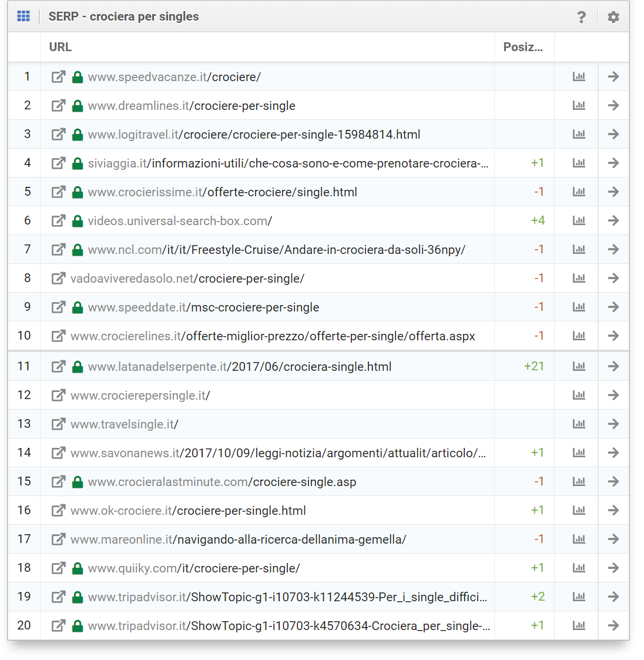The height and width of the screenshot is (660, 644).
Task: Click arrow for speeddate.it row
Action: [x=613, y=307]
